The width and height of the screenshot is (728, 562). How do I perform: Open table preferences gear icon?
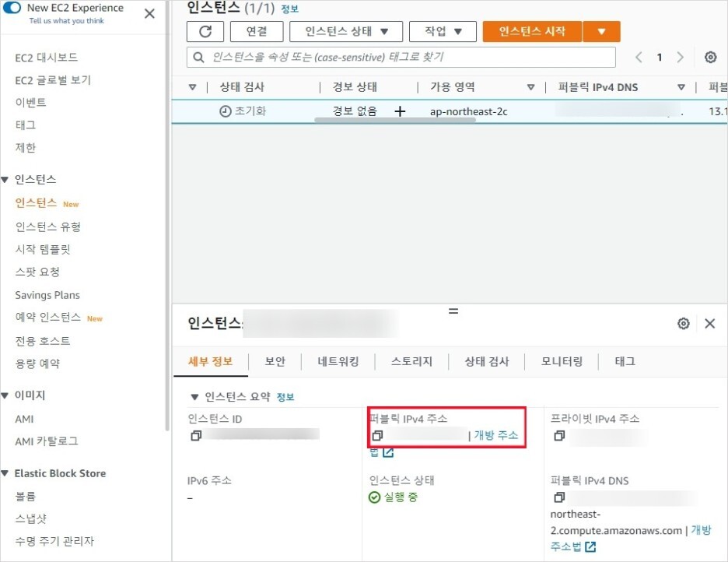tap(710, 57)
